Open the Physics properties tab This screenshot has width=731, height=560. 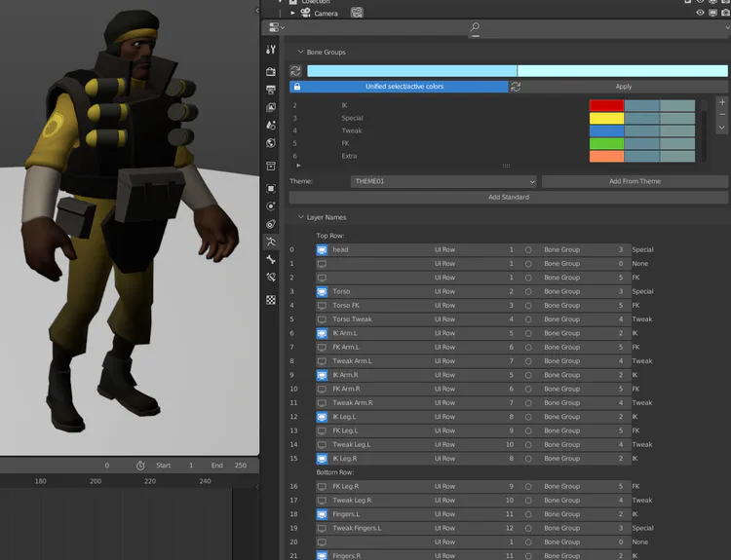[271, 205]
